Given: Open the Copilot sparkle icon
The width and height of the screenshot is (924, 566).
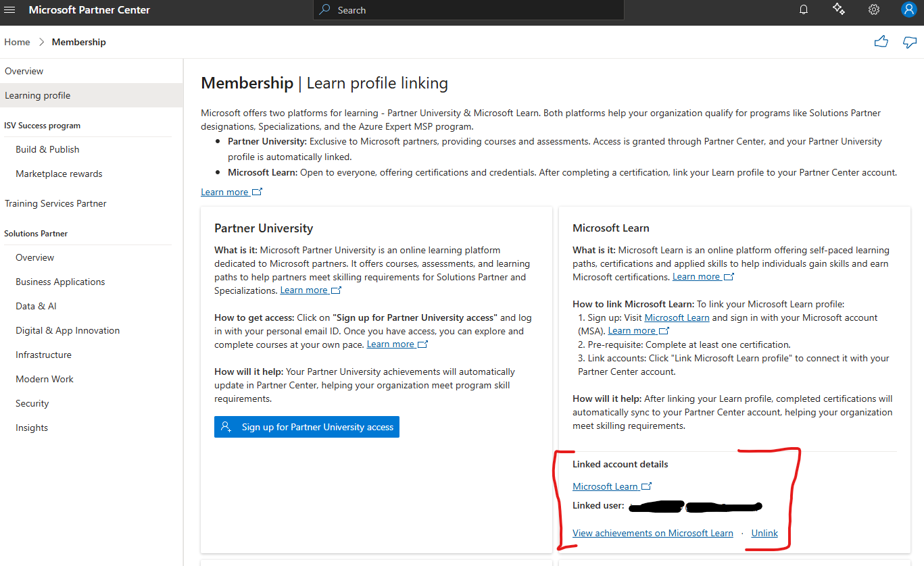Looking at the screenshot, I should (839, 9).
